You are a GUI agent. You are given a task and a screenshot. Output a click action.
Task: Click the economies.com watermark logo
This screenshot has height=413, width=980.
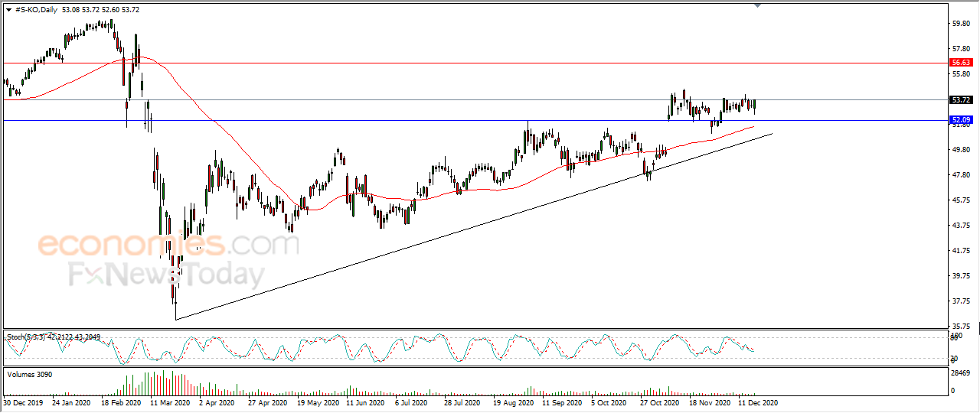168,245
